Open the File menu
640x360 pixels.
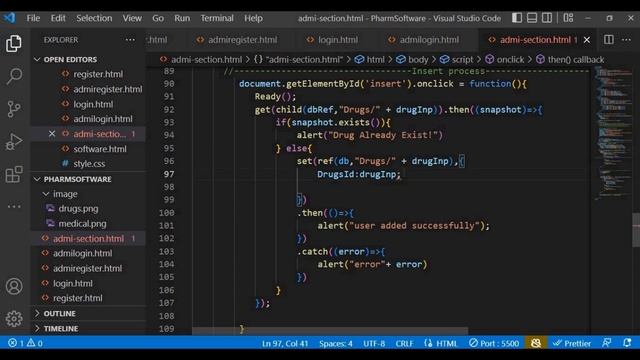coord(33,18)
